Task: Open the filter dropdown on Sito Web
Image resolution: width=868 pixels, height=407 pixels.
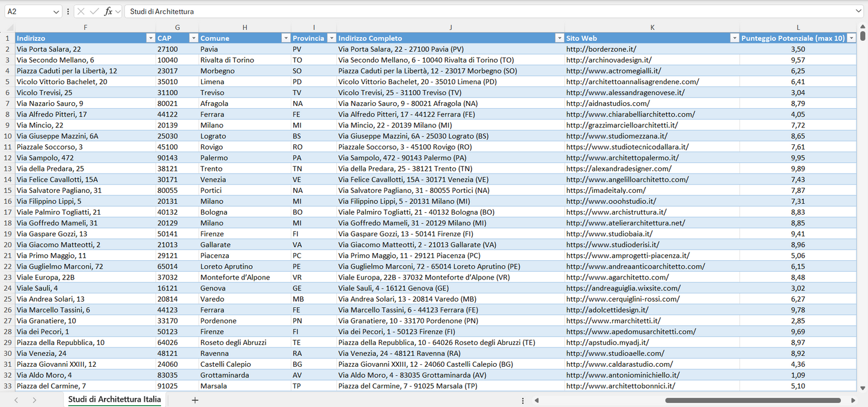Action: (734, 38)
